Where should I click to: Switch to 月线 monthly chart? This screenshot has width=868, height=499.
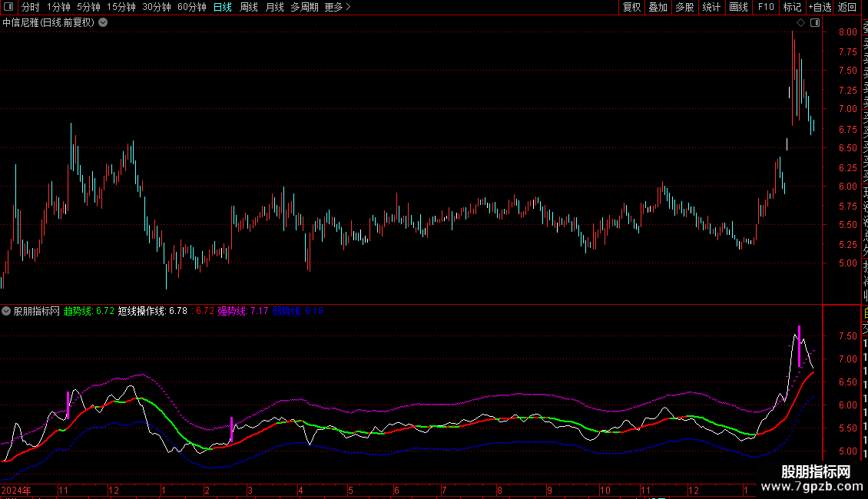pos(274,7)
